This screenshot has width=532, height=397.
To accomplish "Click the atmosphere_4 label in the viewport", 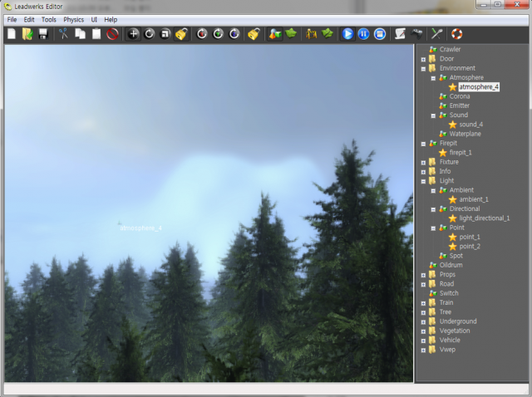I will click(140, 228).
